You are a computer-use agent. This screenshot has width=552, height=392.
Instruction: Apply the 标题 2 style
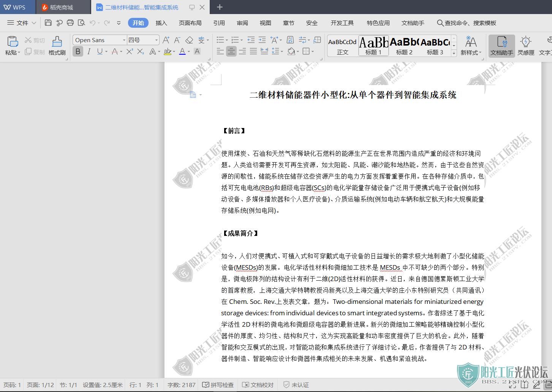coord(404,46)
